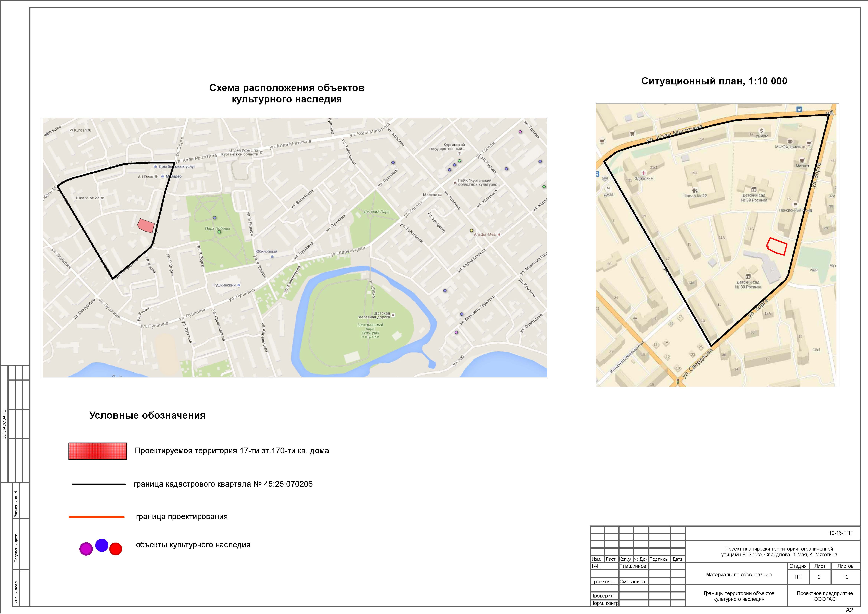Click the МФЮА graduation cap icon
The image size is (868, 614).
[x=790, y=141]
